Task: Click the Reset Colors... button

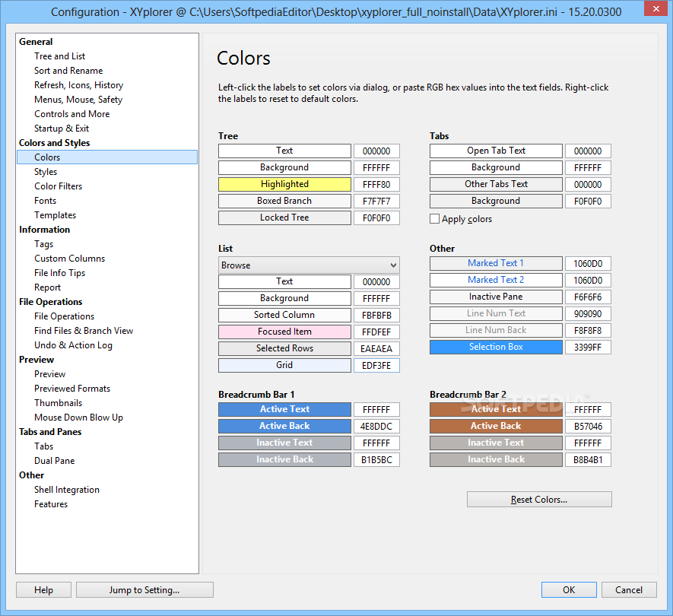Action: [539, 500]
